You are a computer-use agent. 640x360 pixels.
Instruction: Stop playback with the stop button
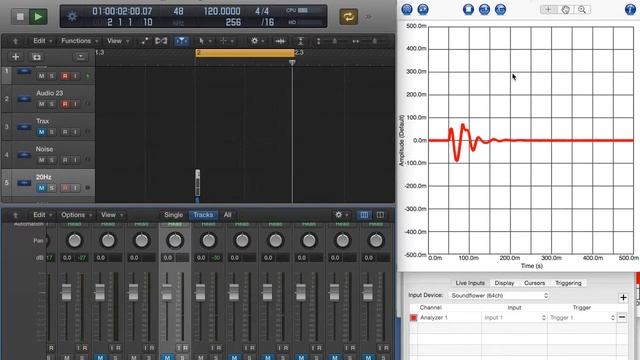pyautogui.click(x=20, y=16)
